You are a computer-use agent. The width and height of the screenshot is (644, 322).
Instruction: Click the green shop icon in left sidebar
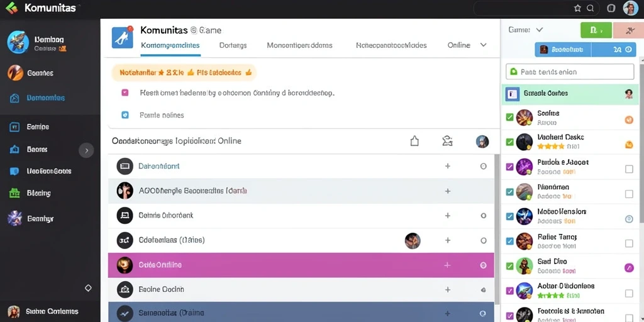coord(14,193)
